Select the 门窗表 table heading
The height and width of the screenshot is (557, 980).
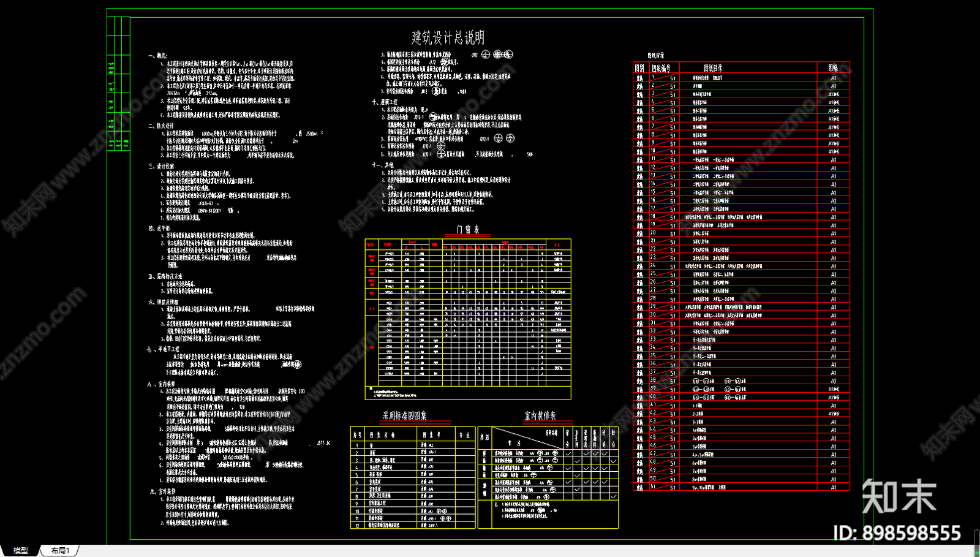tap(468, 230)
